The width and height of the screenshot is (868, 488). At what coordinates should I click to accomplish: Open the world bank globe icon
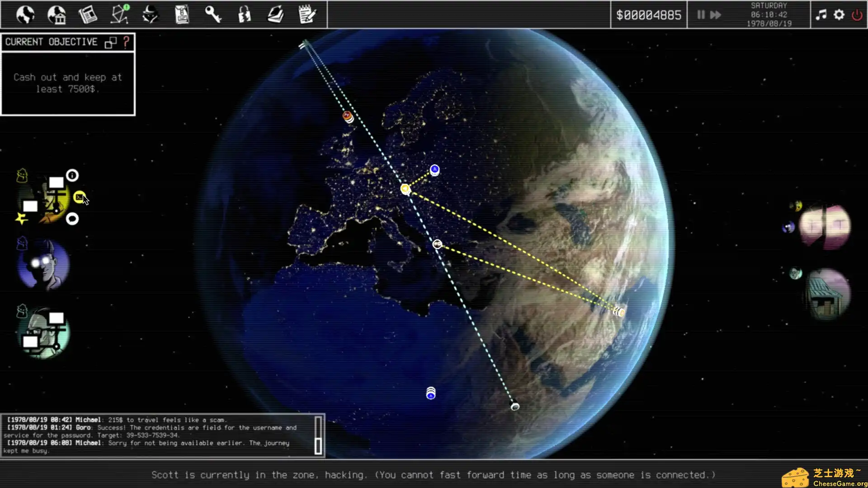coord(57,14)
